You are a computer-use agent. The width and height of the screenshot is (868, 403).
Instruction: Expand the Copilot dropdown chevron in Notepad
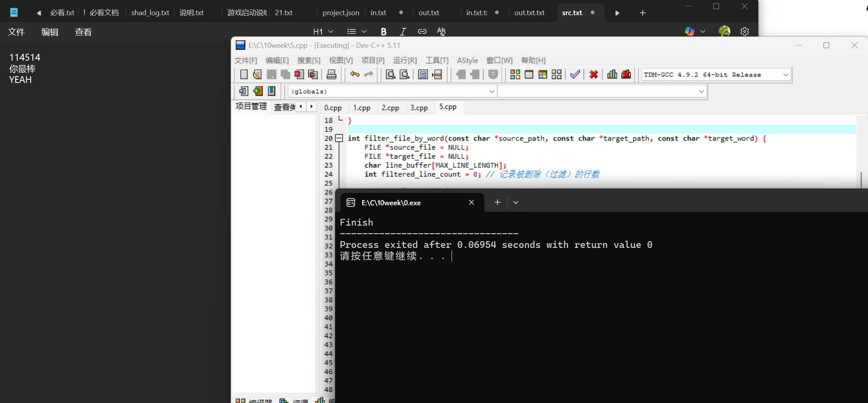coord(703,31)
